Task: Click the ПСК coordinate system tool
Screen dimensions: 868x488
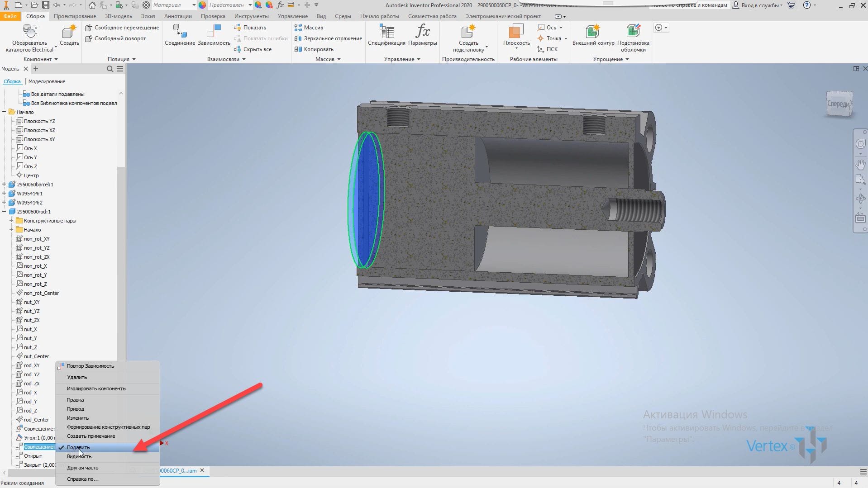Action: pyautogui.click(x=548, y=49)
